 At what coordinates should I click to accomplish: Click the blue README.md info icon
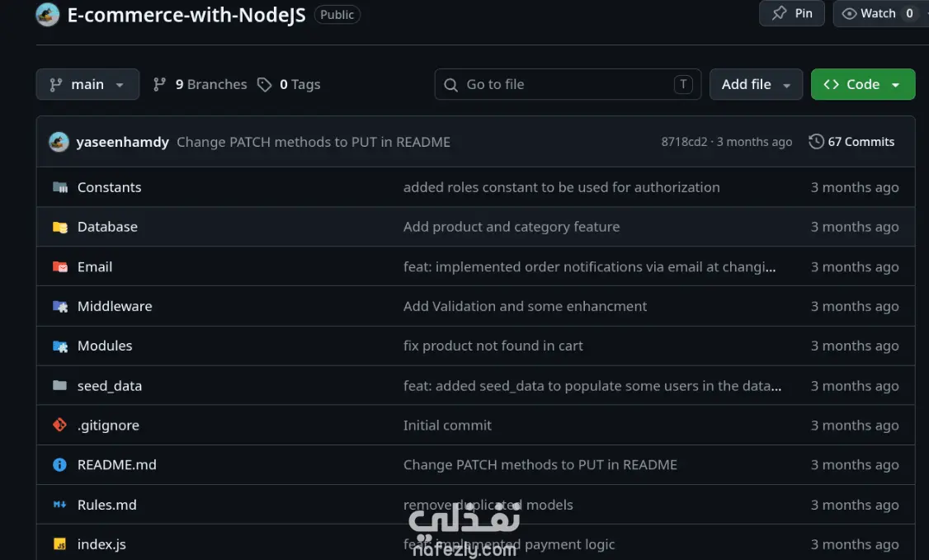point(60,464)
